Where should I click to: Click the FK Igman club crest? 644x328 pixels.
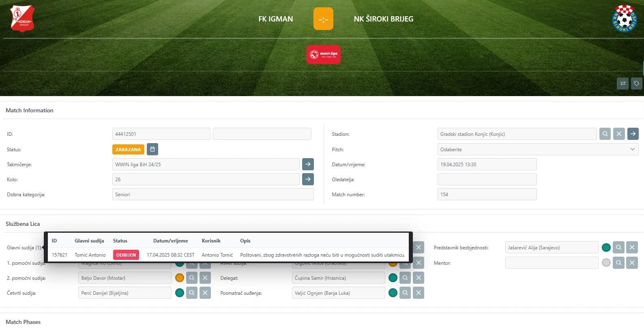(x=22, y=19)
